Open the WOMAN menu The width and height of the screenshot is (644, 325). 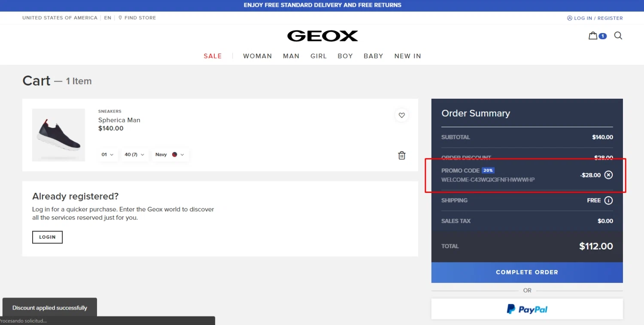point(258,56)
